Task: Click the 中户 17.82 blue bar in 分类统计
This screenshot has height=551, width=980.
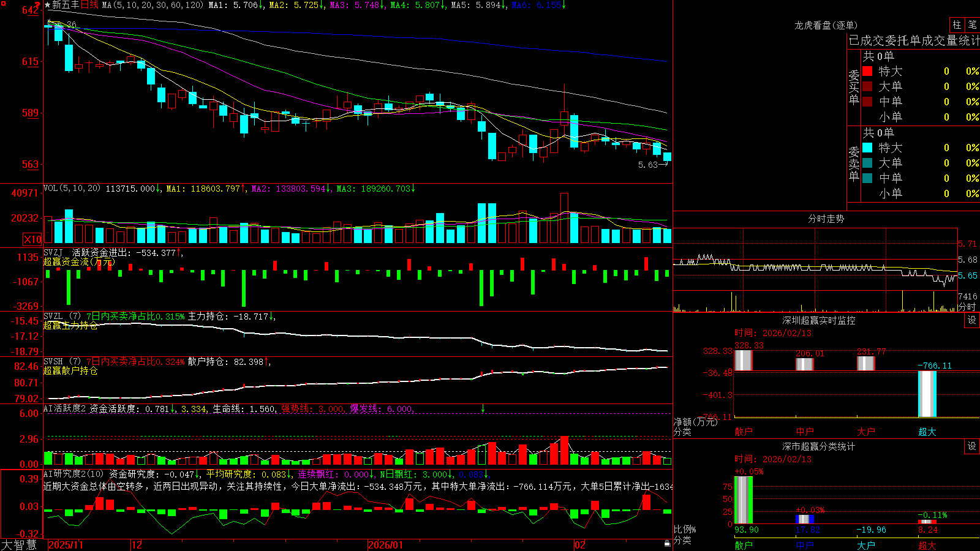Action: (804, 519)
